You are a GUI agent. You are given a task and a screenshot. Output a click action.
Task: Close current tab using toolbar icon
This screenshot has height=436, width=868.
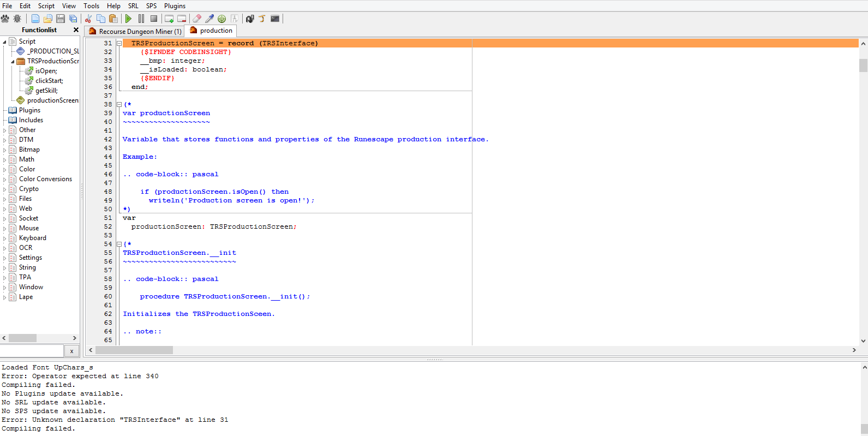click(x=182, y=19)
